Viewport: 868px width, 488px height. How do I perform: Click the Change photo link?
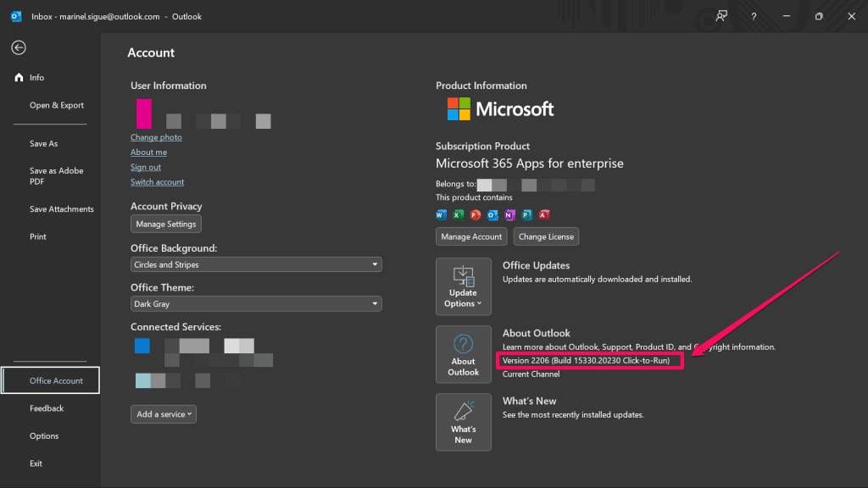coord(156,137)
